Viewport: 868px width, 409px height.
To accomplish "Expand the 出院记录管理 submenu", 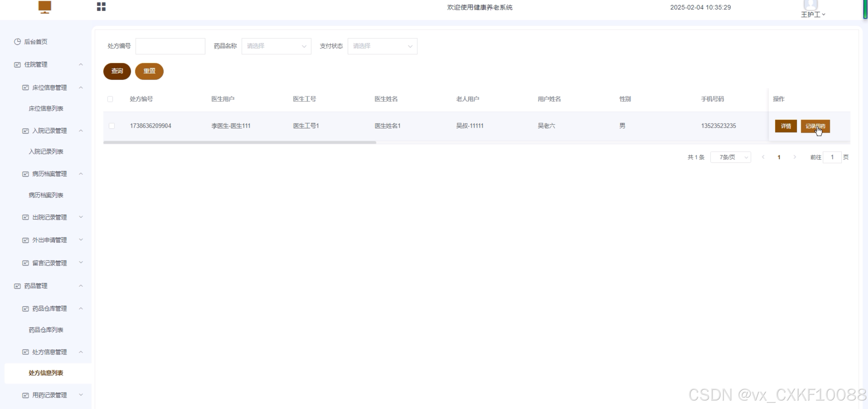I will [x=50, y=217].
